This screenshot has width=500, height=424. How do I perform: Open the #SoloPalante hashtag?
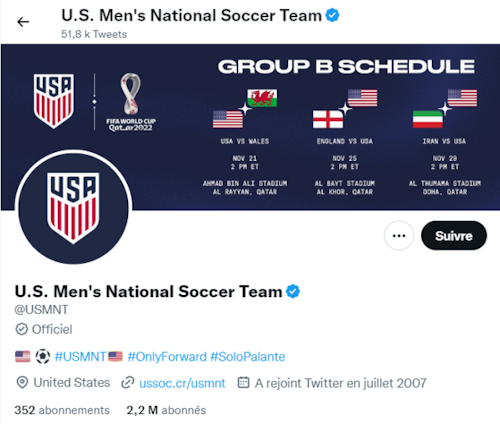click(248, 357)
